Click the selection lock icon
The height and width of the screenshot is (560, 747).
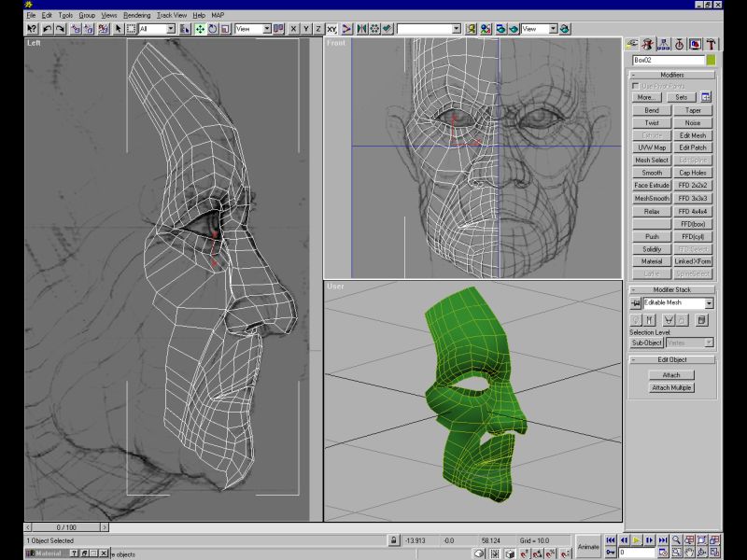click(394, 540)
